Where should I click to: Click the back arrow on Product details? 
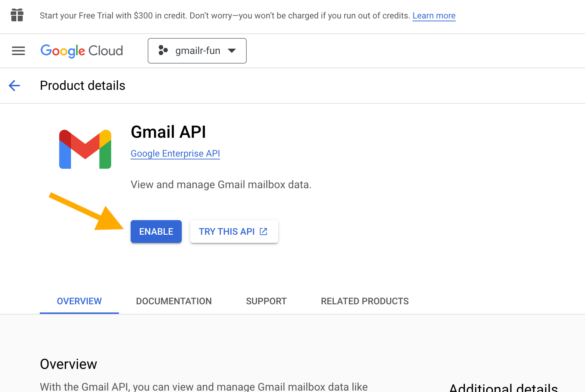(x=14, y=86)
